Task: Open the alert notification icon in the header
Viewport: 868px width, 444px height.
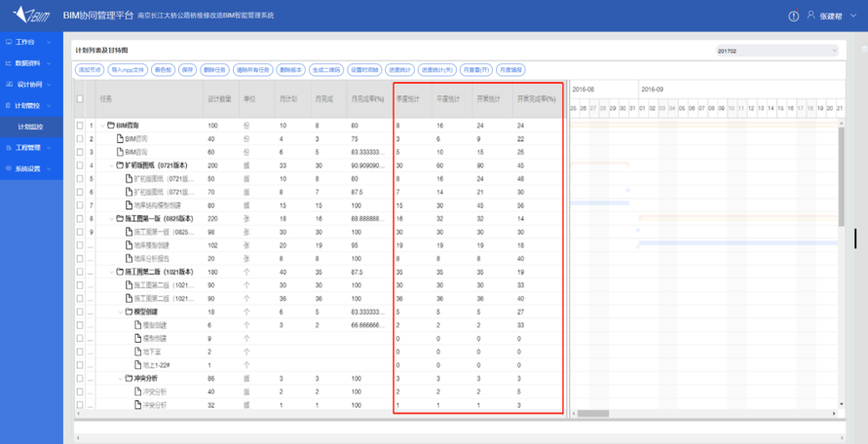Action: click(794, 16)
